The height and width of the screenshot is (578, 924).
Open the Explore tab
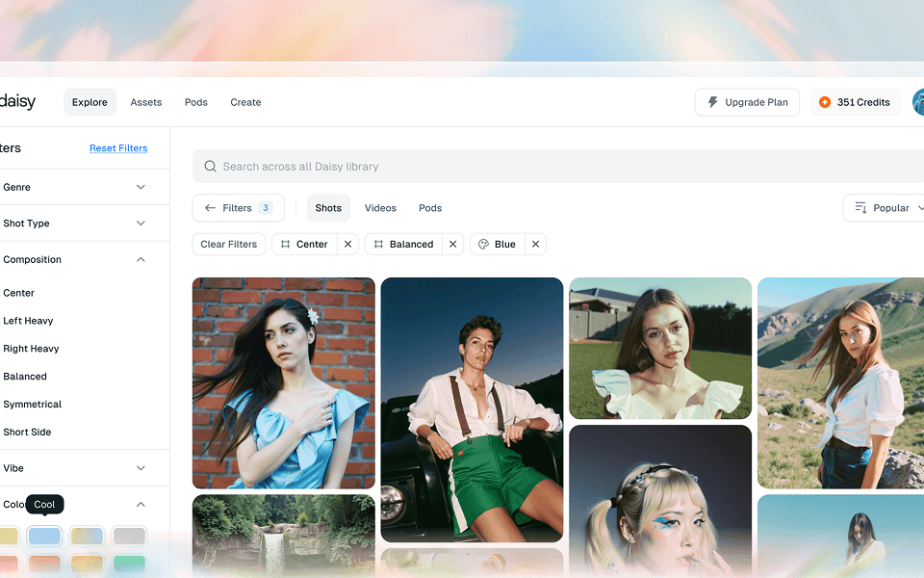[90, 102]
